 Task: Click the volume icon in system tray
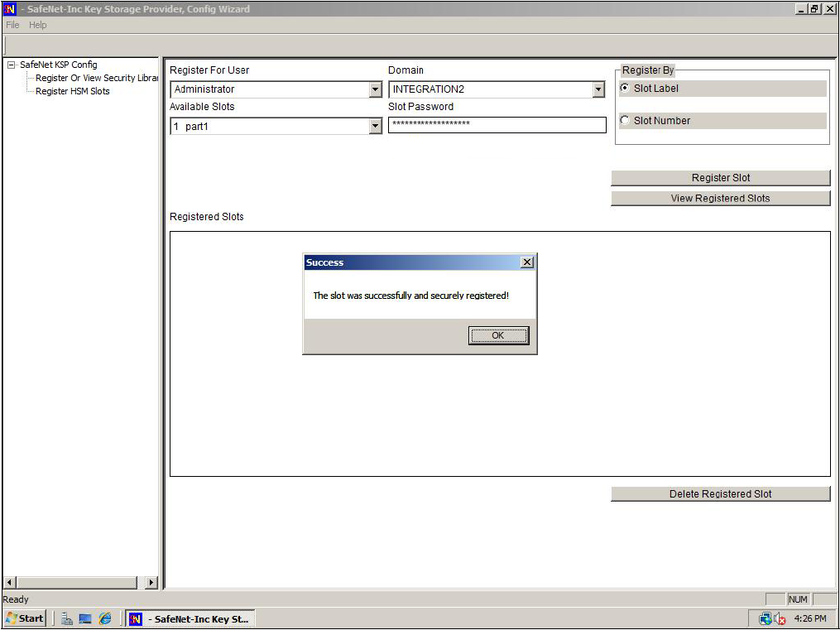coord(780,618)
